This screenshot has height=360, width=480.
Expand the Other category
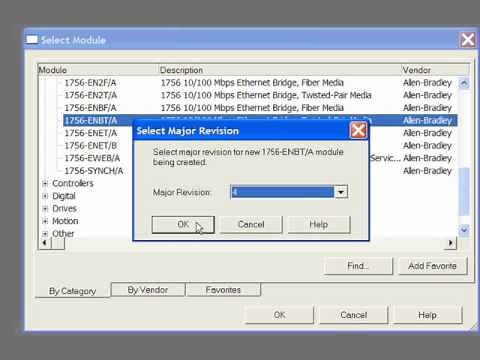pos(45,234)
